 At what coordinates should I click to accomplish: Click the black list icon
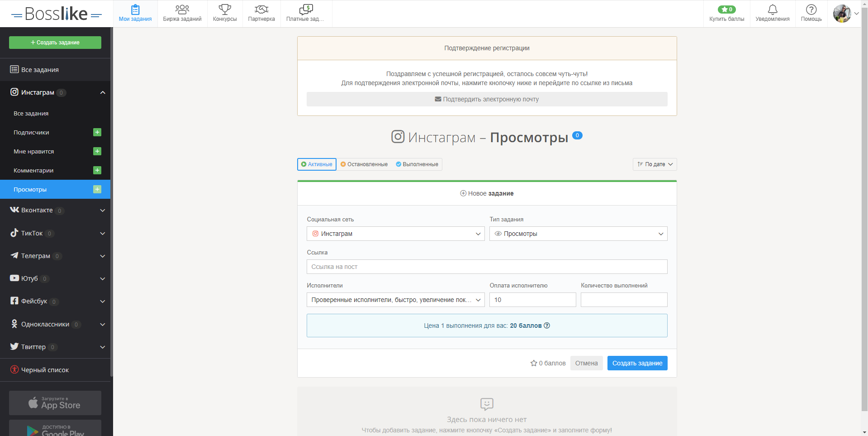(14, 369)
